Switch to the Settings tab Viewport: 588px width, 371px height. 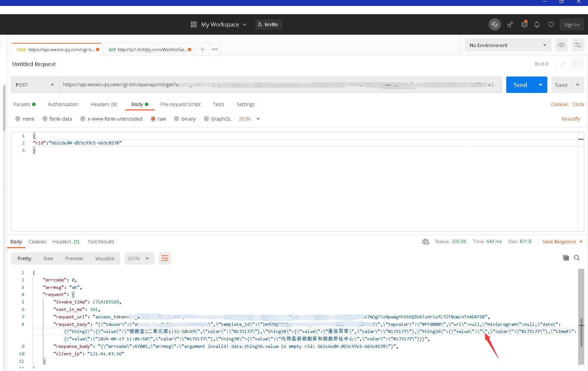245,104
